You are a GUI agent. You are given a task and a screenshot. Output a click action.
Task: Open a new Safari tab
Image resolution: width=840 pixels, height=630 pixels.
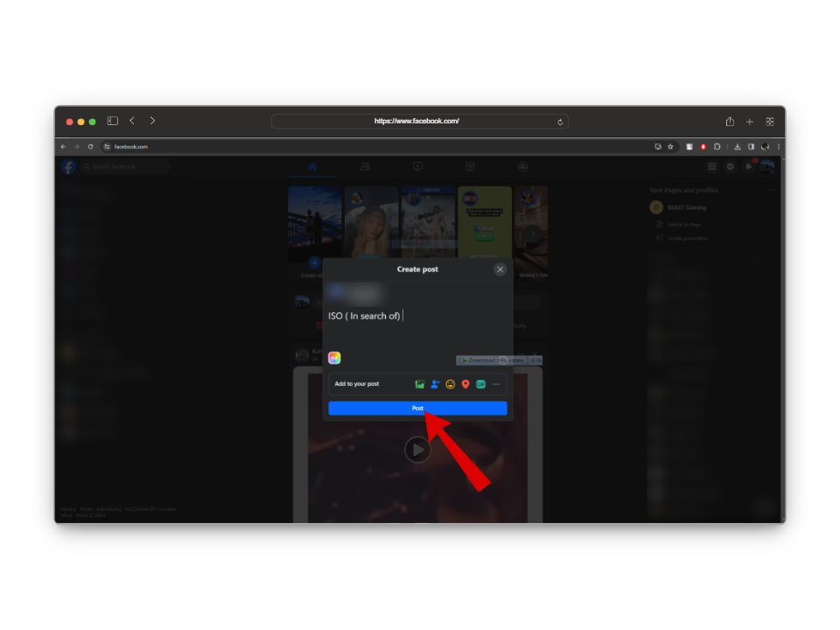click(x=750, y=122)
